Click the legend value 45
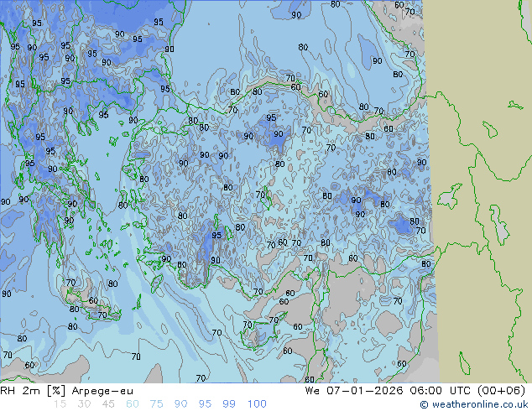Screen dimensions: 532x411 (x=108, y=404)
